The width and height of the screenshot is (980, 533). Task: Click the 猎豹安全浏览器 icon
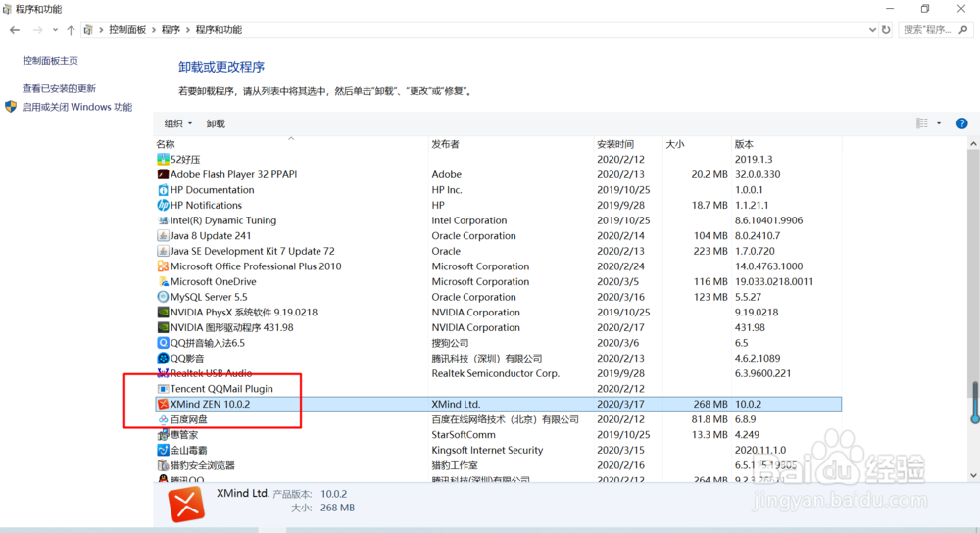coord(163,465)
